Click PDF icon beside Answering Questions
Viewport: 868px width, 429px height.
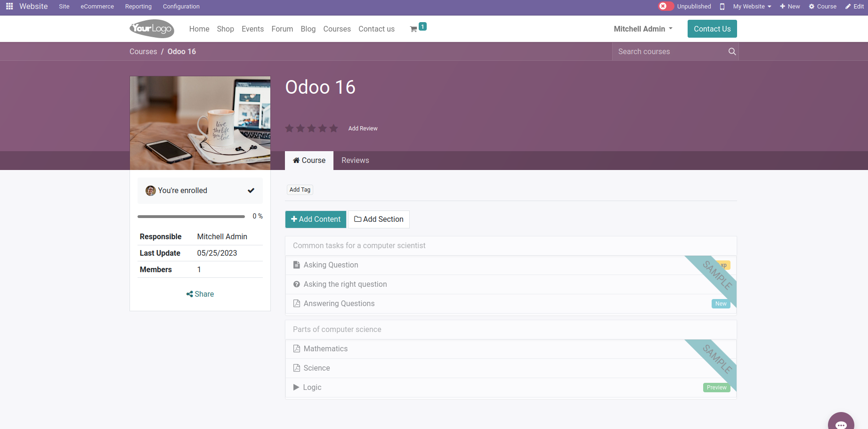tap(297, 304)
